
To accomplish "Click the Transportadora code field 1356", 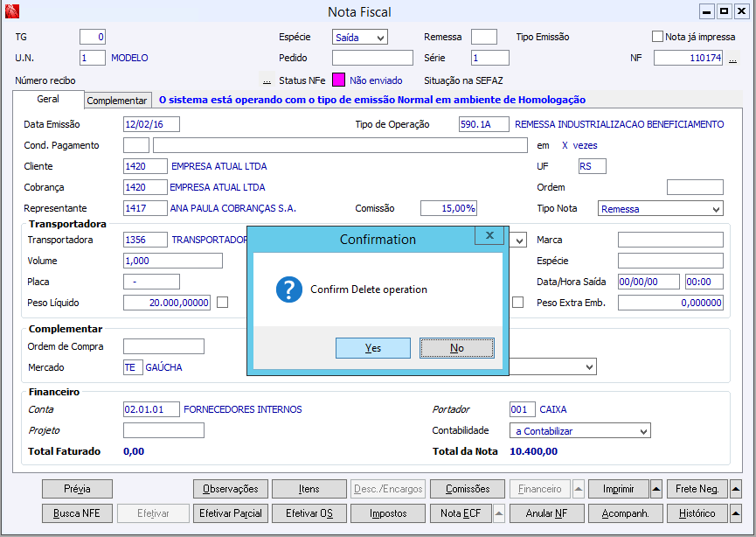I will coord(145,240).
